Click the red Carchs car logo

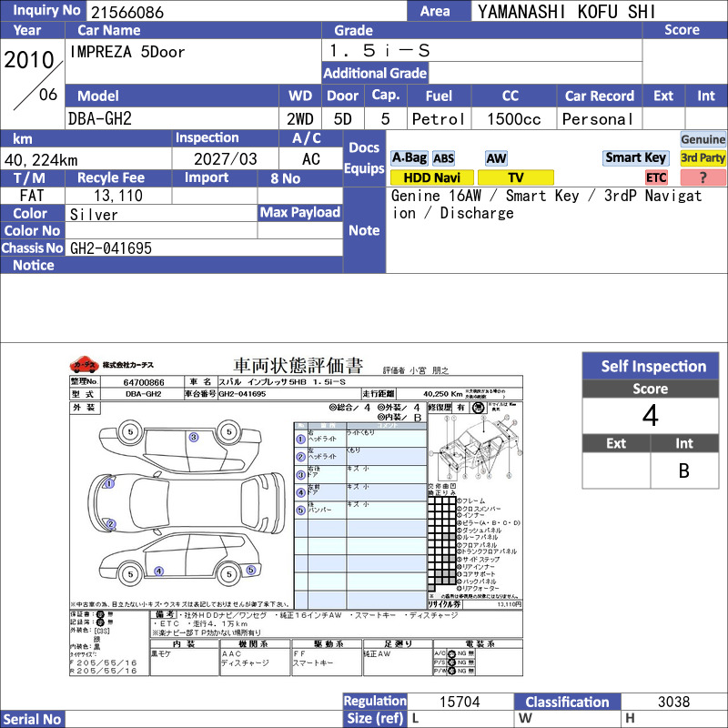pyautogui.click(x=84, y=365)
